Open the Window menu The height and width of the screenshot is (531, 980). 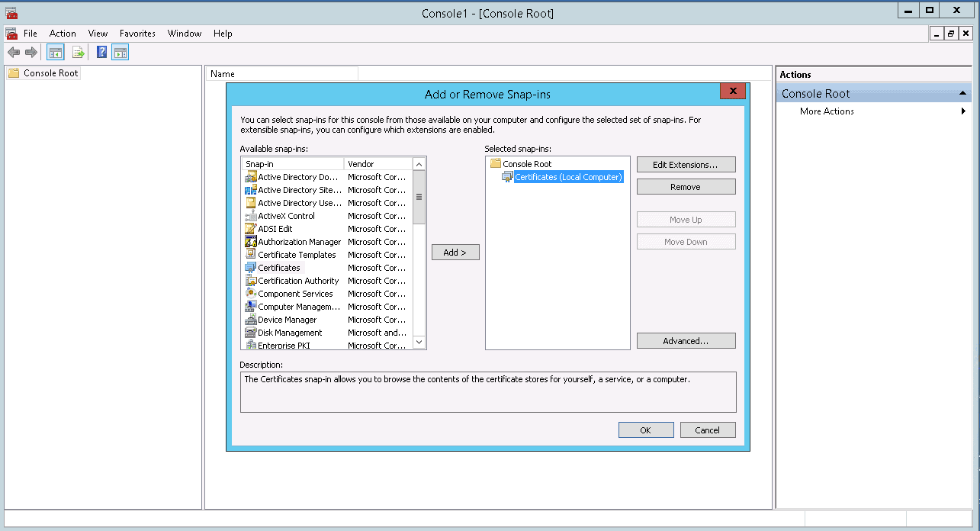tap(185, 34)
